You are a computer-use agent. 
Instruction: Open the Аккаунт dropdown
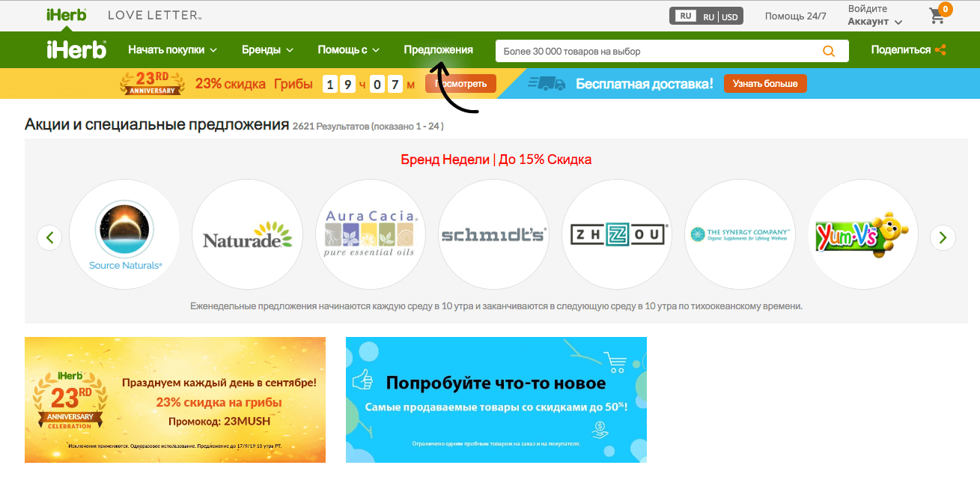click(874, 22)
